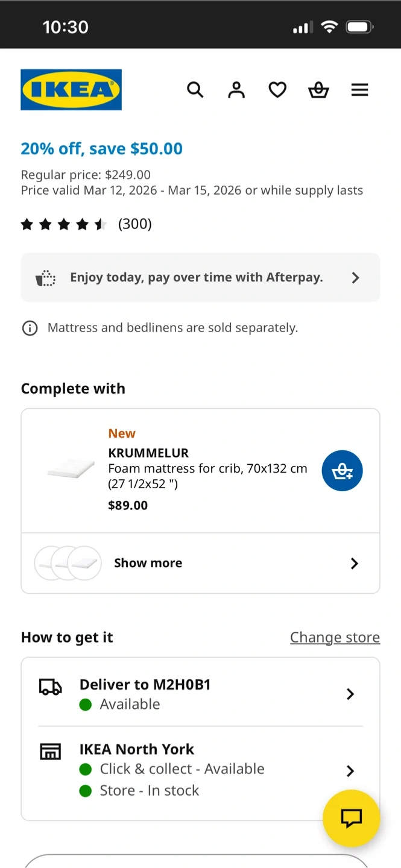
Task: Tap the star rating
Action: point(63,225)
